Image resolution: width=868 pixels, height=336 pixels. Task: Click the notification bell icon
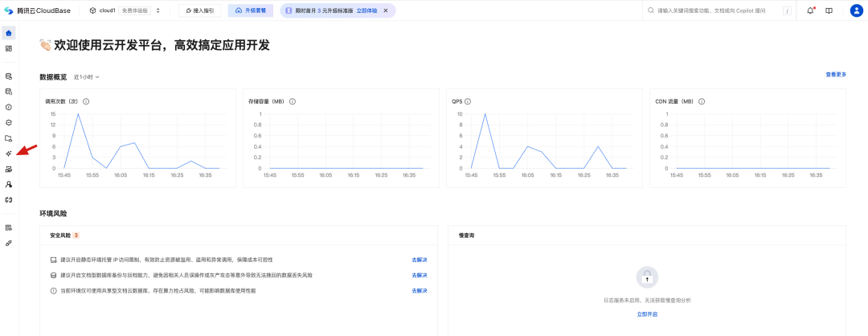(x=810, y=10)
